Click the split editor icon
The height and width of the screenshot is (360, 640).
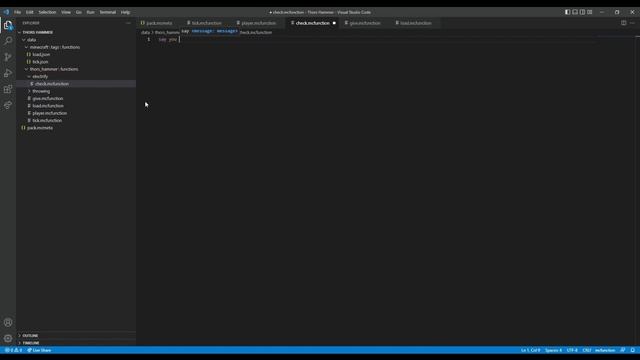[624, 23]
